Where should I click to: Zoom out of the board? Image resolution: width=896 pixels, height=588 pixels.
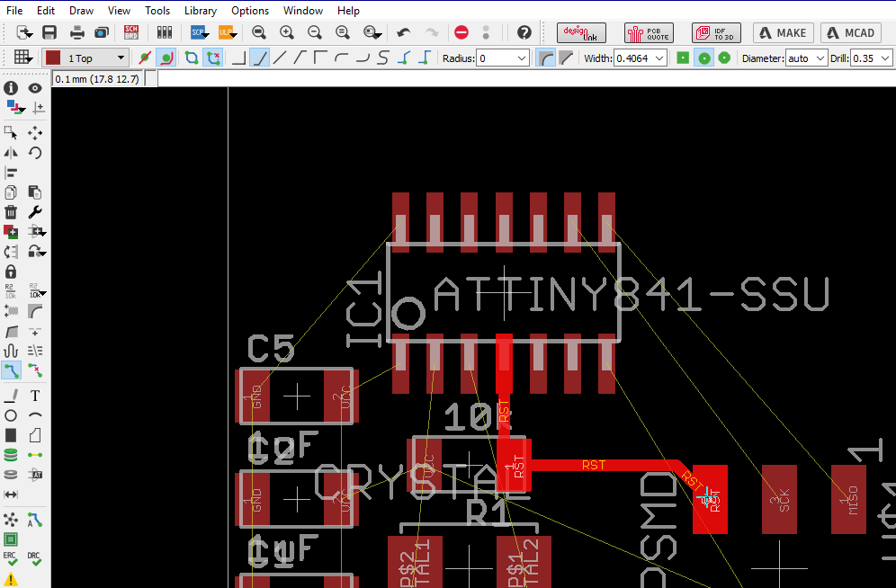click(x=315, y=32)
